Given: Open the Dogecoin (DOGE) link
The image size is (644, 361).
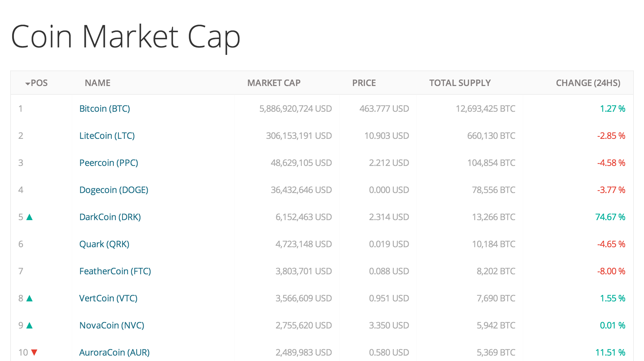Looking at the screenshot, I should tap(114, 190).
